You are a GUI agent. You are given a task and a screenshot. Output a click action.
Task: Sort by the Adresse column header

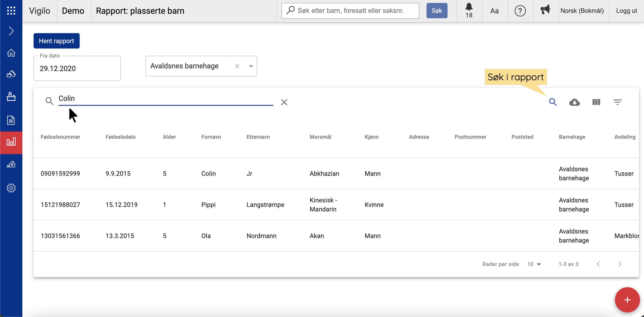click(x=419, y=137)
